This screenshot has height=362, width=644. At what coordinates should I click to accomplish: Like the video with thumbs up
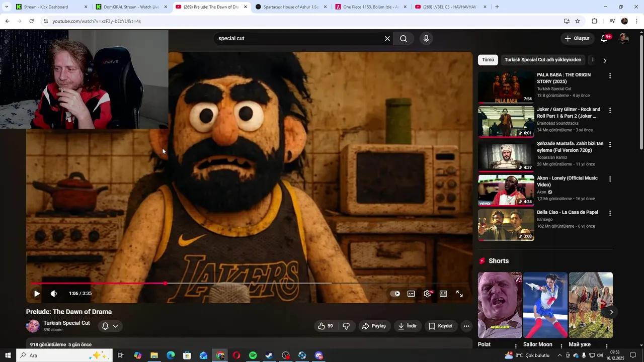[x=326, y=326]
